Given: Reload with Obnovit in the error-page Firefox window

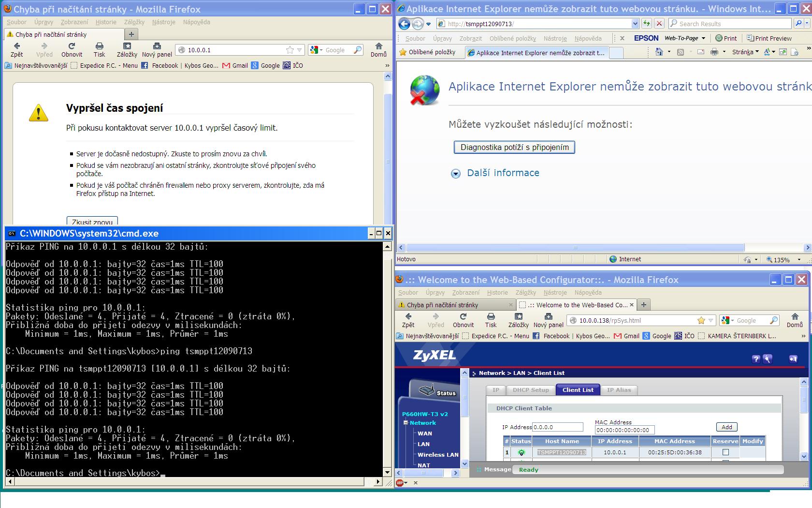Looking at the screenshot, I should coord(72,49).
